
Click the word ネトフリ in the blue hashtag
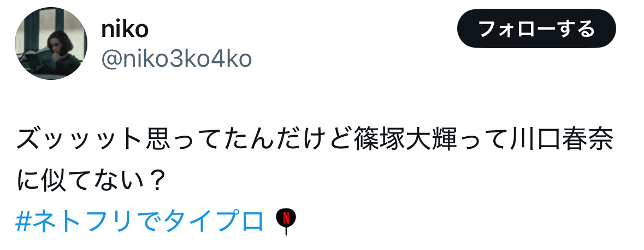point(81,220)
